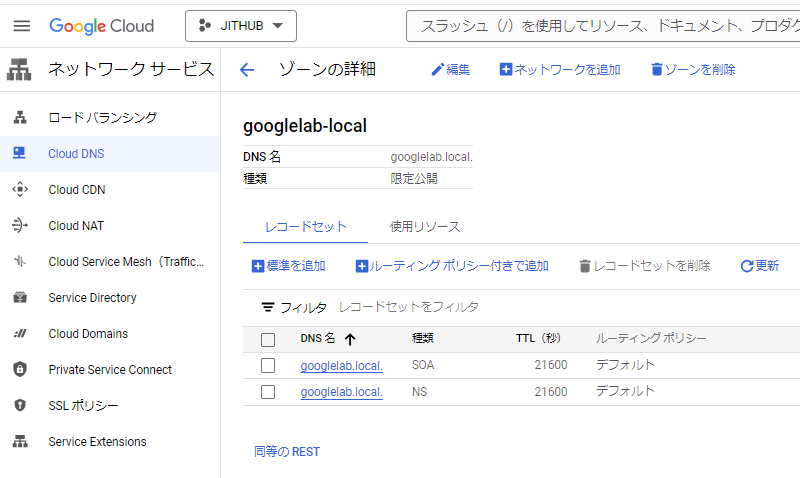Open the 同等の REST link
Image resolution: width=800 pixels, height=478 pixels.
pos(287,452)
